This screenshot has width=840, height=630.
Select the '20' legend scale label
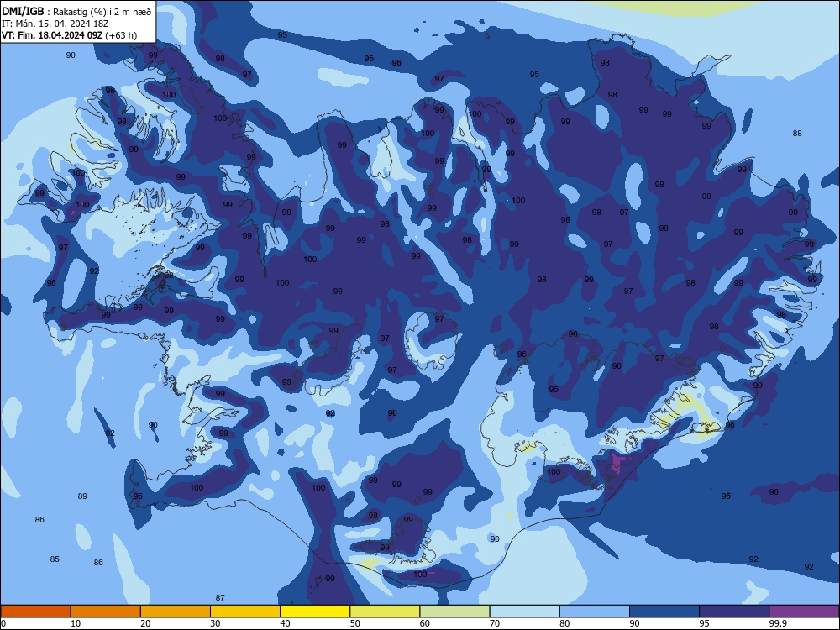coord(145,623)
